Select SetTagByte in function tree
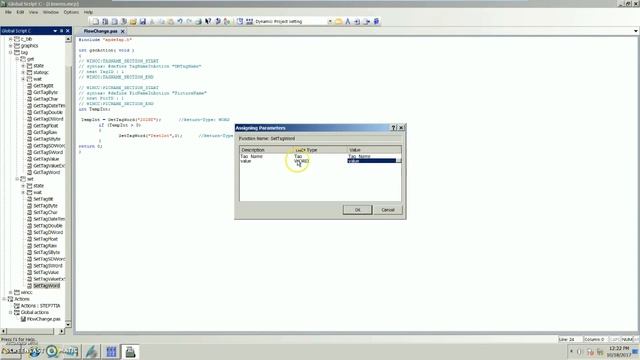The width and height of the screenshot is (640, 360). pos(45,206)
